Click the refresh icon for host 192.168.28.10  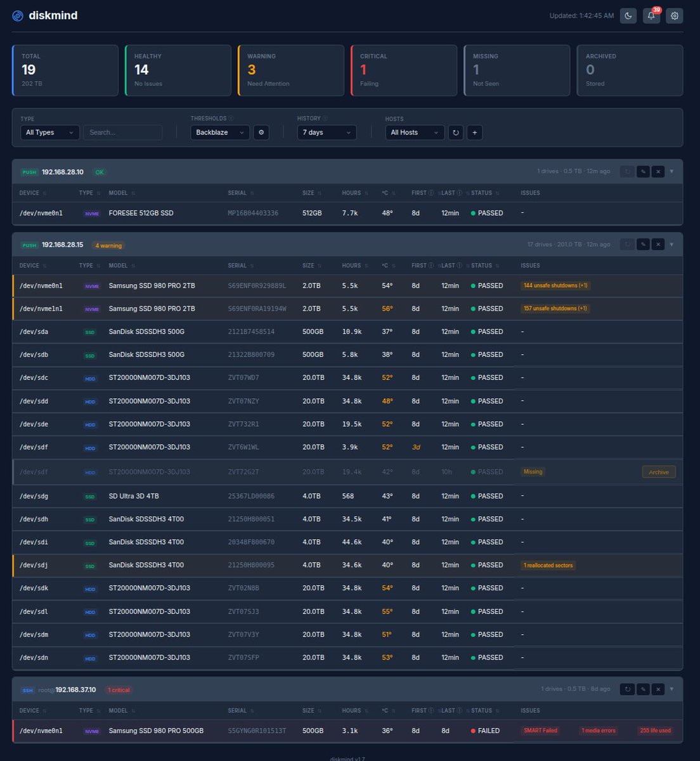point(627,171)
